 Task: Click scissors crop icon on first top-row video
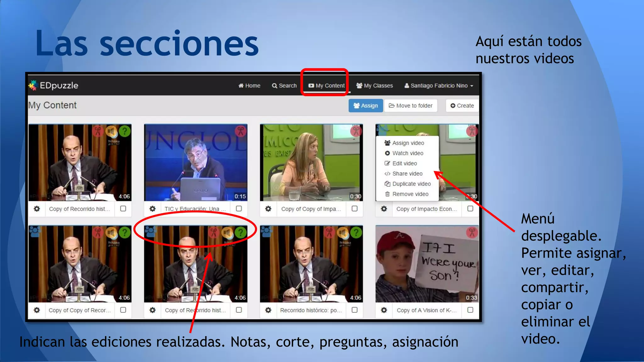coord(98,131)
